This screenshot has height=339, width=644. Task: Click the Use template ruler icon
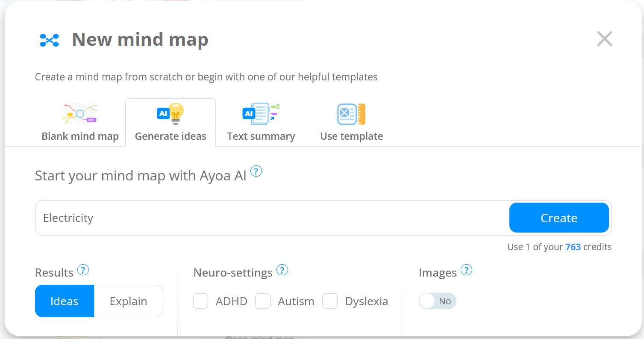point(351,114)
